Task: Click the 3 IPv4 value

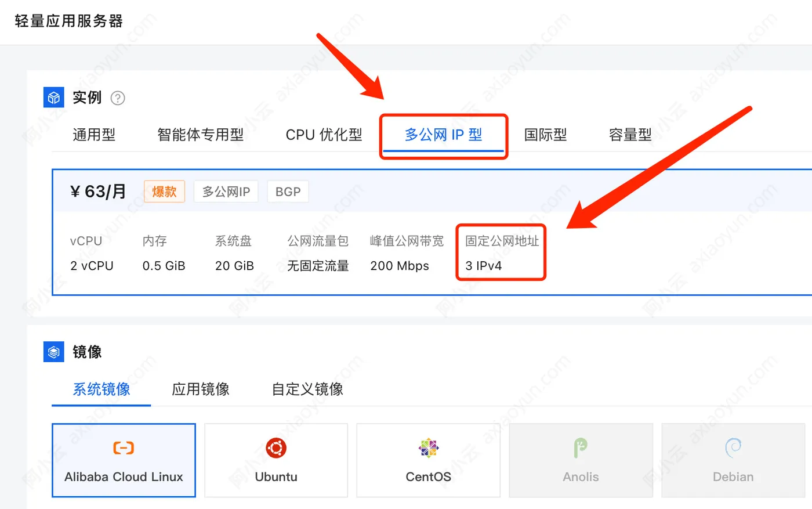Action: [484, 266]
